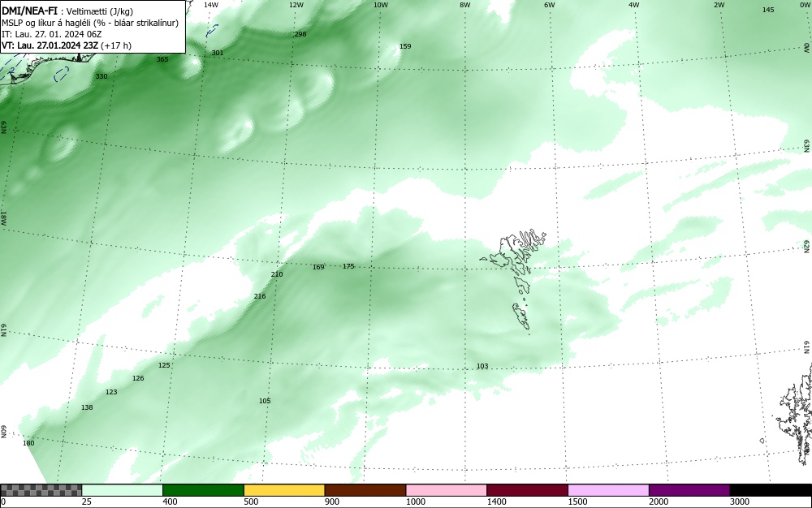
Task: Select the map value '145'
Action: (x=768, y=10)
